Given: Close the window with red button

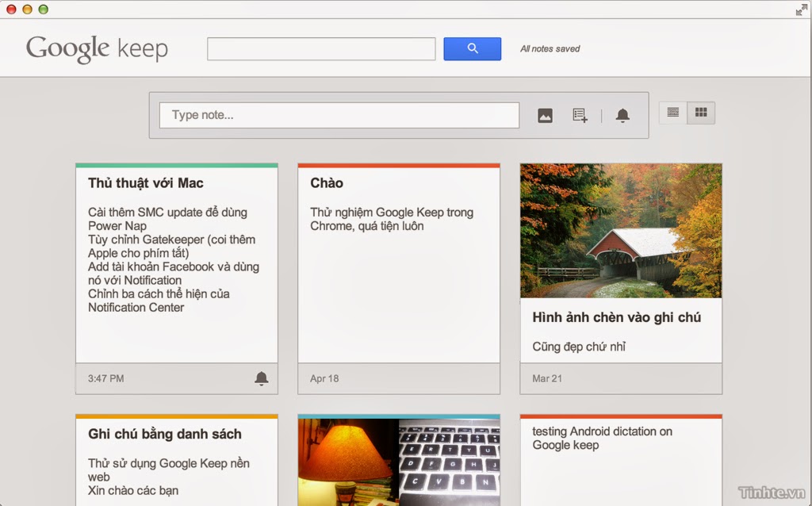Looking at the screenshot, I should pos(11,10).
